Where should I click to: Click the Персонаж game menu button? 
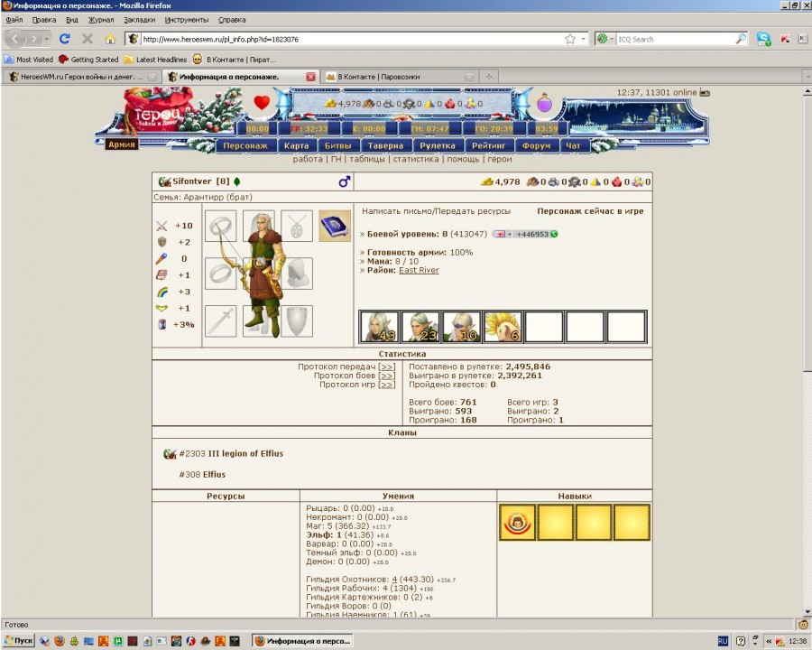point(245,145)
